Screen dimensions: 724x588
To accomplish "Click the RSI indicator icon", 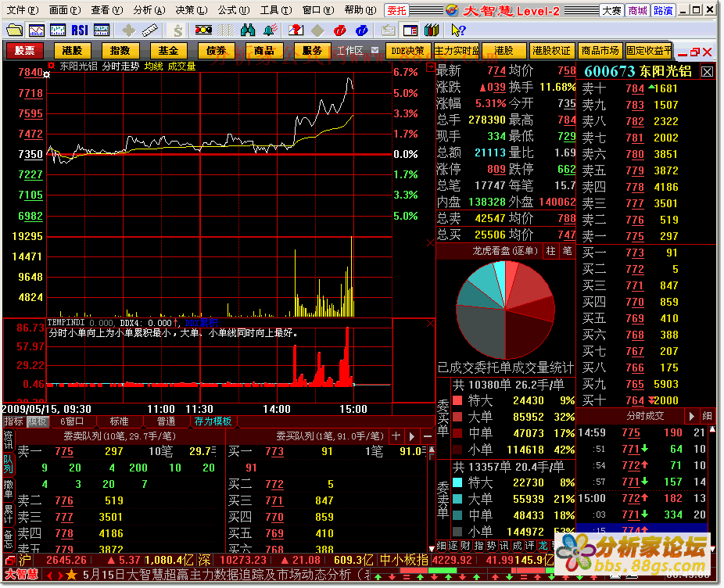I will pos(80,30).
